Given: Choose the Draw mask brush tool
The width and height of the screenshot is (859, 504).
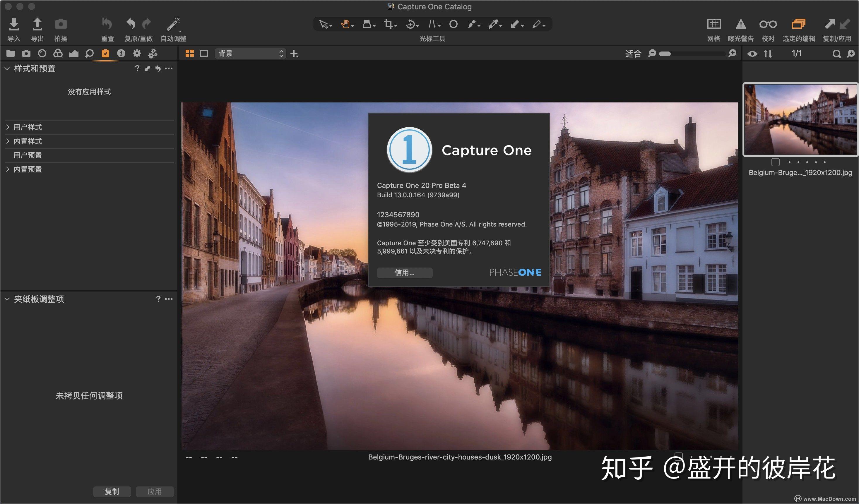Looking at the screenshot, I should click(x=472, y=24).
